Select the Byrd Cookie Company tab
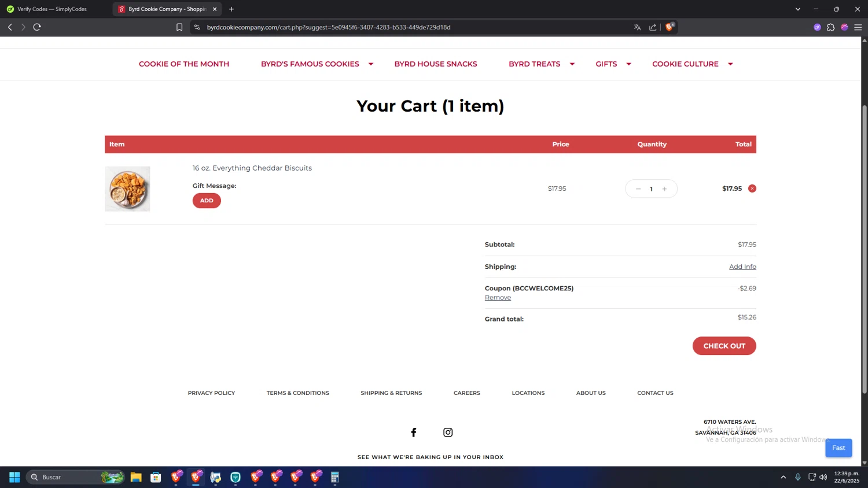 pos(167,9)
